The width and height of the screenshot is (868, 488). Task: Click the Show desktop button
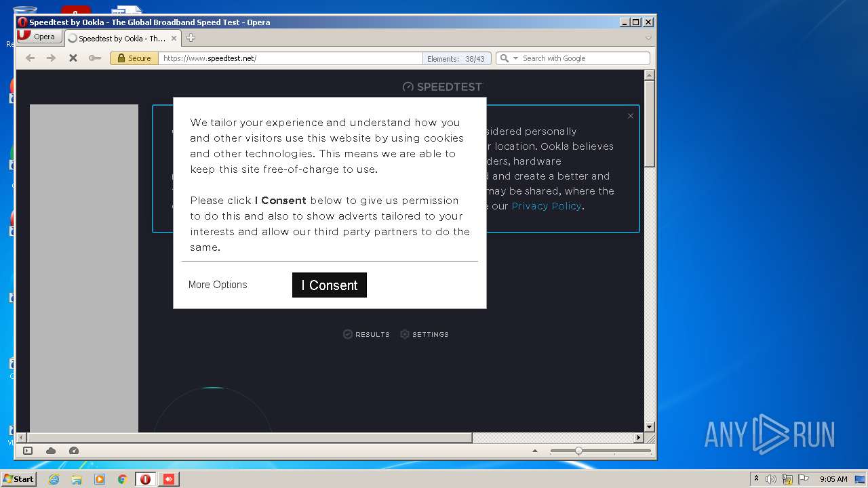tap(861, 479)
